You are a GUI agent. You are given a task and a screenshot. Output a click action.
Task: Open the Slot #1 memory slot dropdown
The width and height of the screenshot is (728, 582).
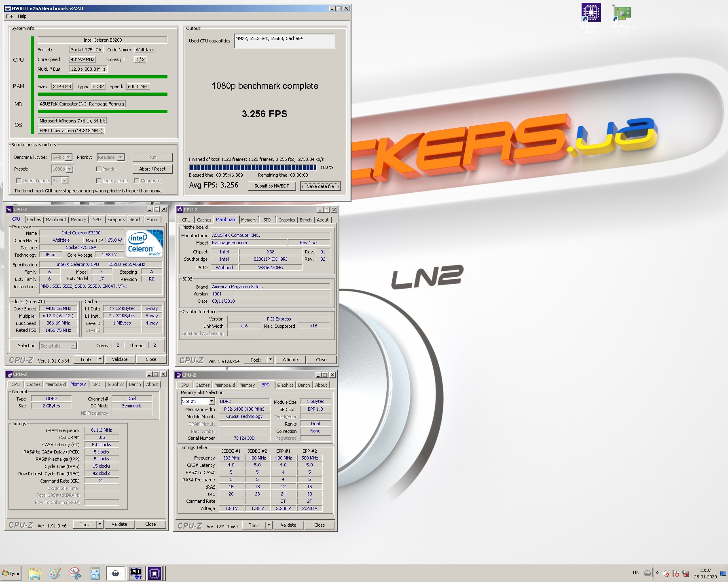point(212,401)
